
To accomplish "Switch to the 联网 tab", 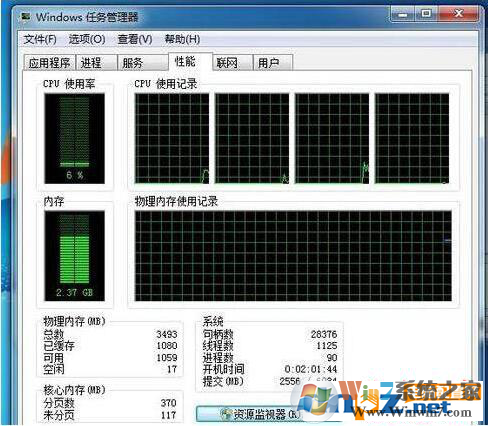I will pyautogui.click(x=232, y=63).
